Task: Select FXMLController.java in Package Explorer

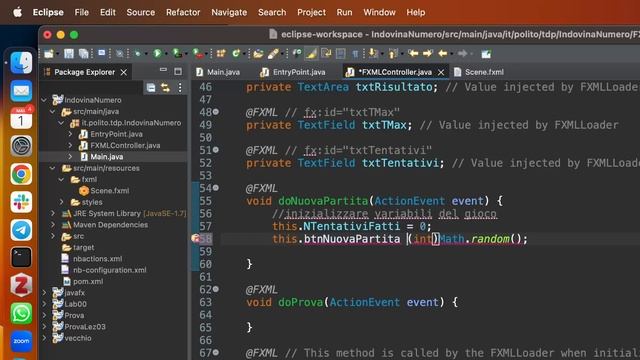Action: coord(125,145)
